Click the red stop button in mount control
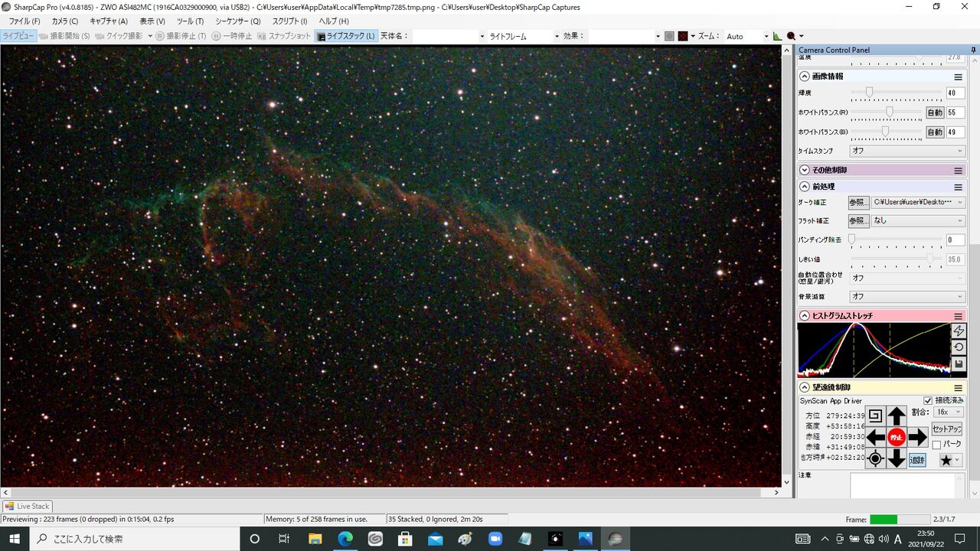This screenshot has height=551, width=980. click(897, 438)
